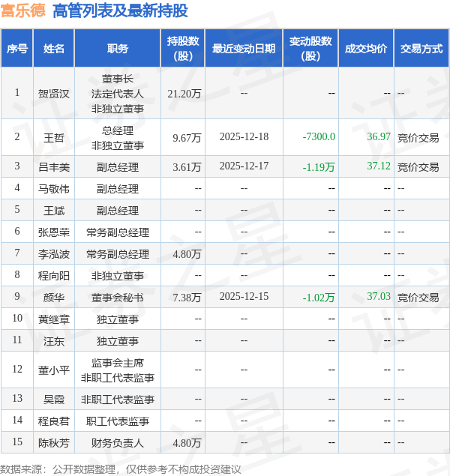This screenshot has height=476, width=450.
Task: Click the name 吴霞
Action: [54, 400]
